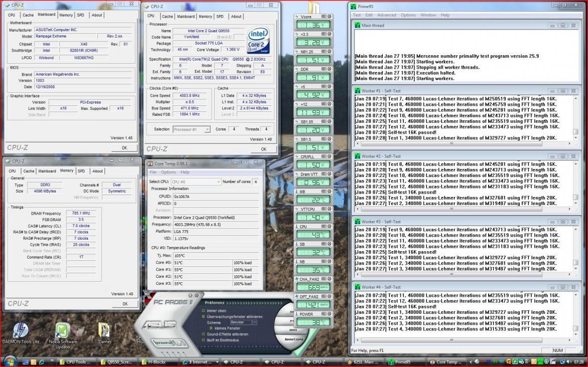The height and width of the screenshot is (367, 588).
Task: Open MB temperature sensor settings icon
Action: point(324,192)
